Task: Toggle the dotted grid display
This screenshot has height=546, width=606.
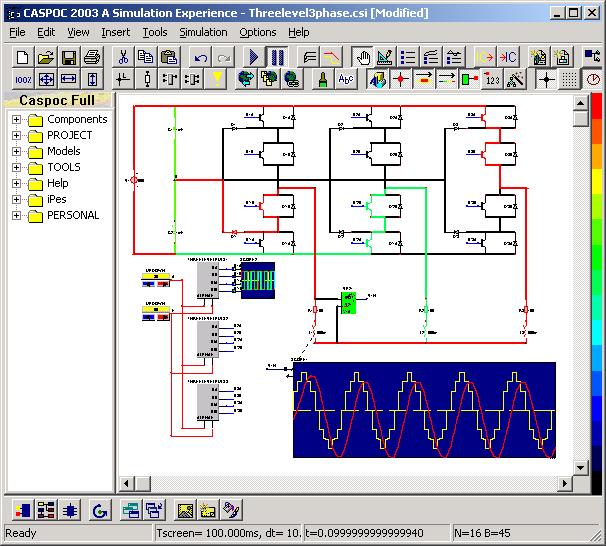Action: pos(569,80)
